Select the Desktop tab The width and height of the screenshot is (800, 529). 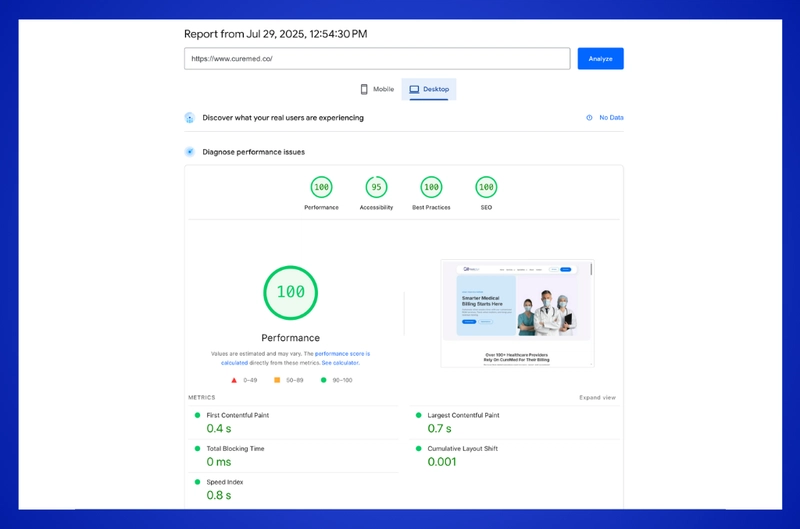[x=429, y=89]
